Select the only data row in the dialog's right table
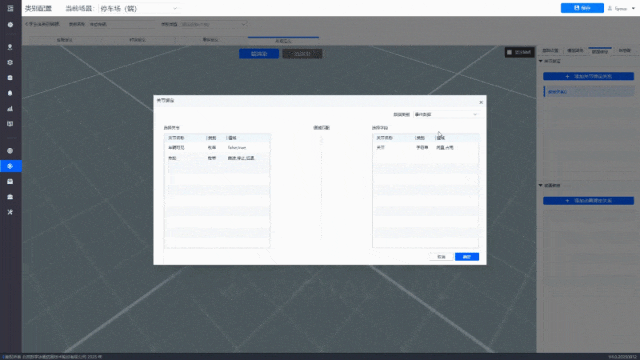The height and width of the screenshot is (360, 640). point(425,148)
